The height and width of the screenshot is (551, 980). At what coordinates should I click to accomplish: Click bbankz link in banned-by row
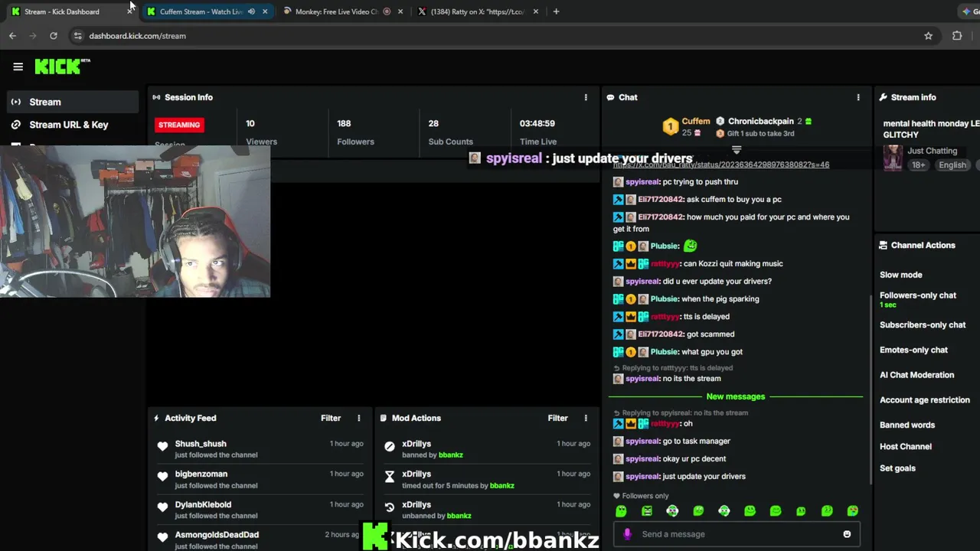(450, 455)
